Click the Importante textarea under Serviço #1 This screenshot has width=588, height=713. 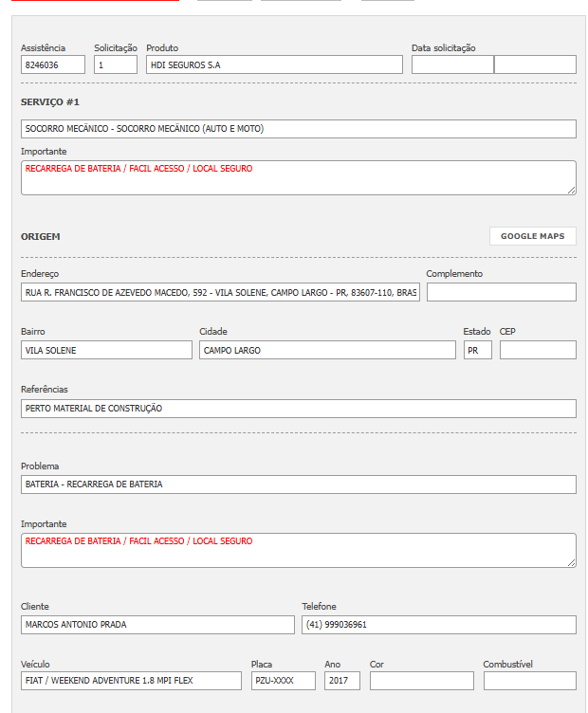click(298, 177)
